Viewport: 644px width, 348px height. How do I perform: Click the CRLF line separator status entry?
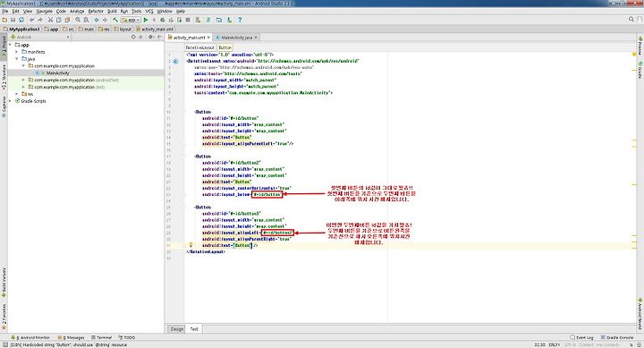click(x=554, y=344)
